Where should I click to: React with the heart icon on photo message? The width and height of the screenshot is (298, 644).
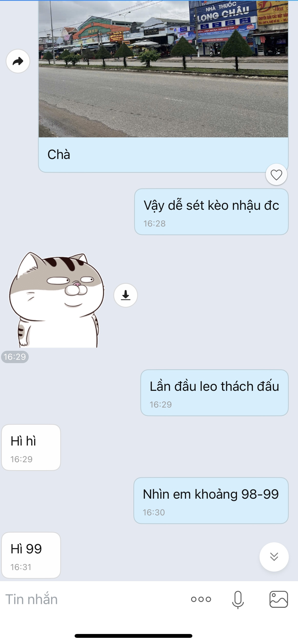coord(276,174)
